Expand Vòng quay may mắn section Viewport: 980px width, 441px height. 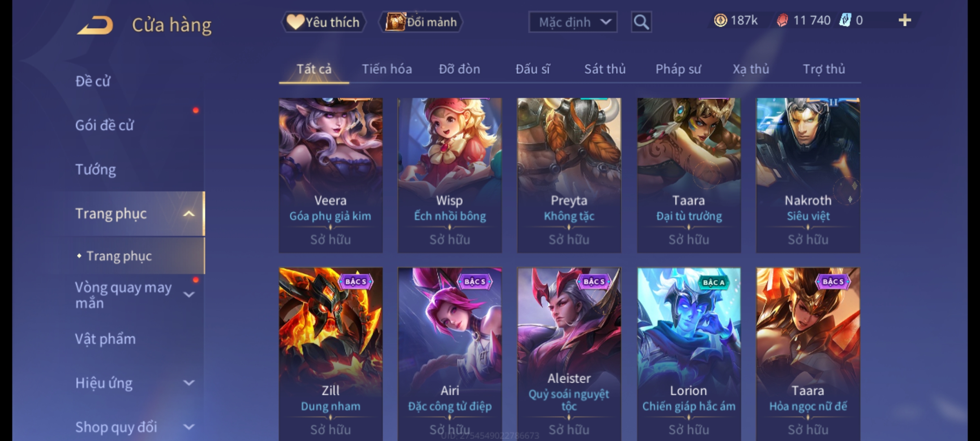(189, 294)
